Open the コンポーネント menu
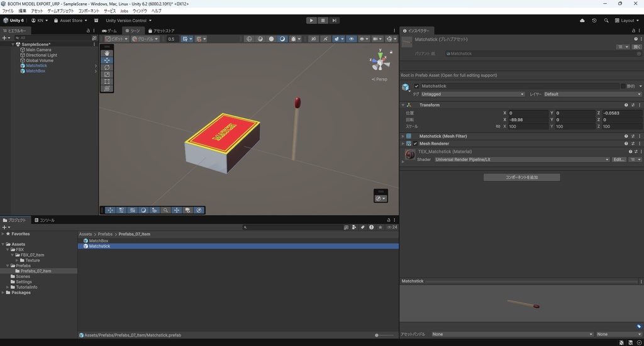 click(89, 11)
